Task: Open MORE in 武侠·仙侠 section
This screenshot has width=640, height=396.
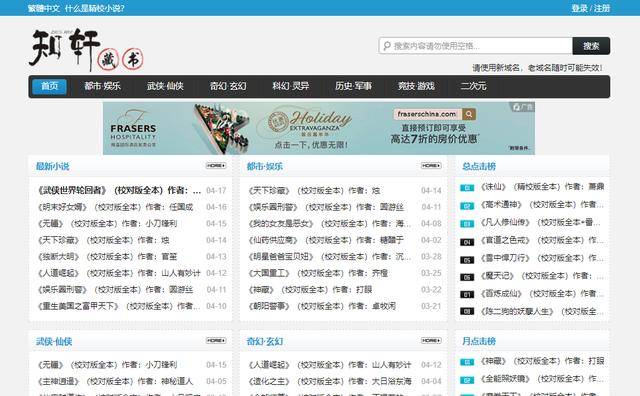Action: pos(216,340)
